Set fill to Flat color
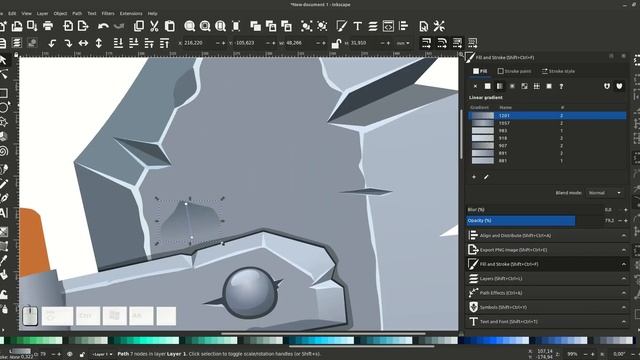 point(487,86)
